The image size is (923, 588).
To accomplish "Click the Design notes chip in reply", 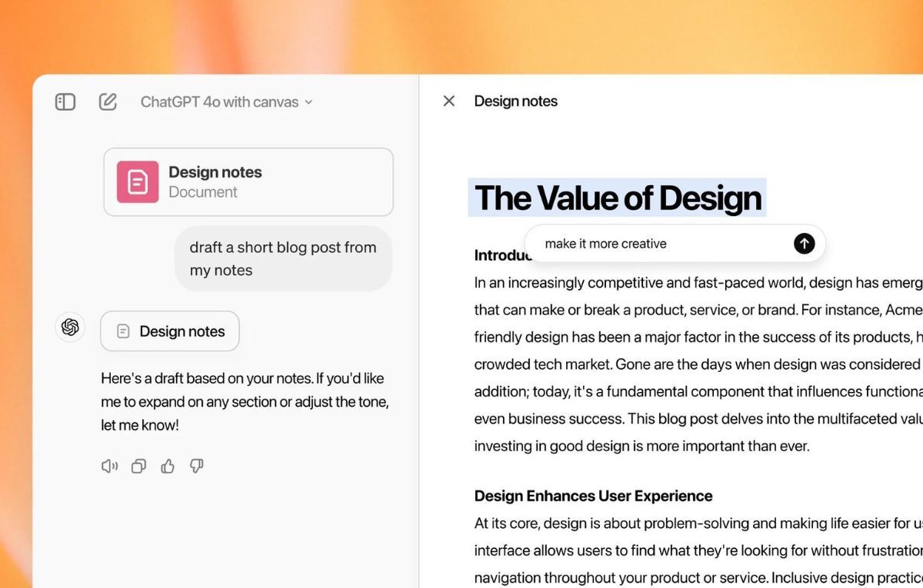I will [170, 331].
